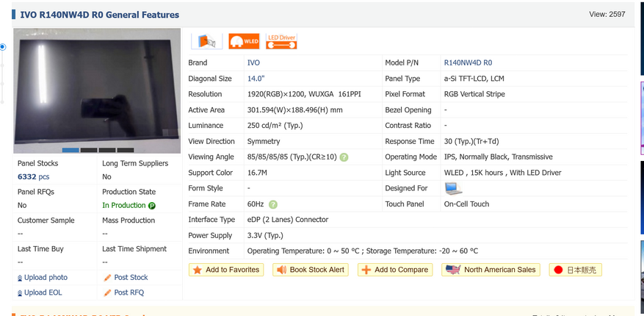The height and width of the screenshot is (316, 644).
Task: Click the green In Production status icon
Action: tap(152, 206)
